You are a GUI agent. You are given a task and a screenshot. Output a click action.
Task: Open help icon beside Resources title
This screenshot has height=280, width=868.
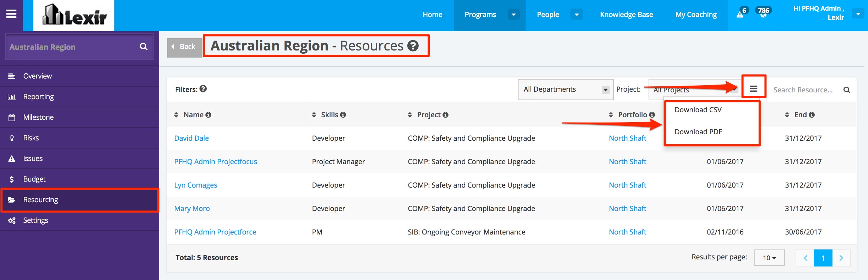click(x=413, y=46)
